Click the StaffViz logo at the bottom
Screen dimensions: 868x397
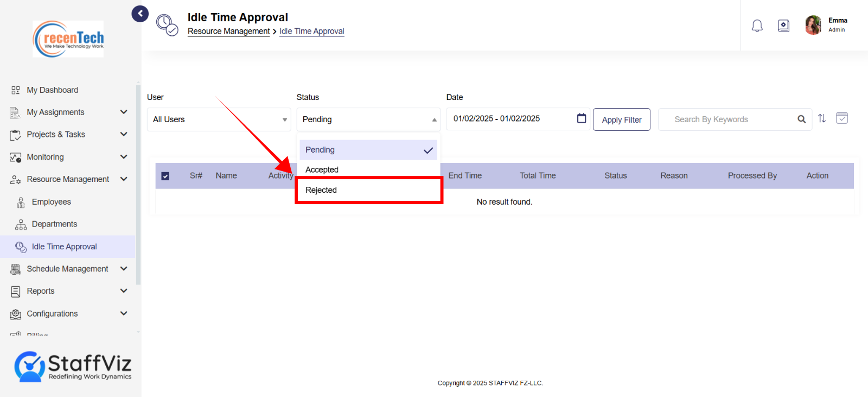point(73,367)
